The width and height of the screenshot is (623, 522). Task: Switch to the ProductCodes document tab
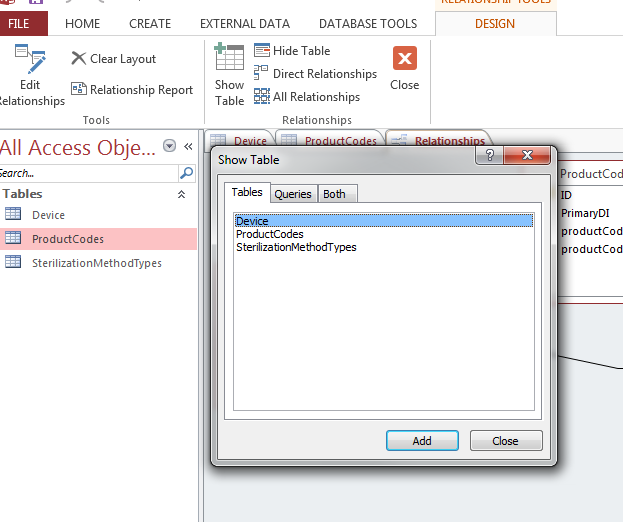[x=329, y=141]
